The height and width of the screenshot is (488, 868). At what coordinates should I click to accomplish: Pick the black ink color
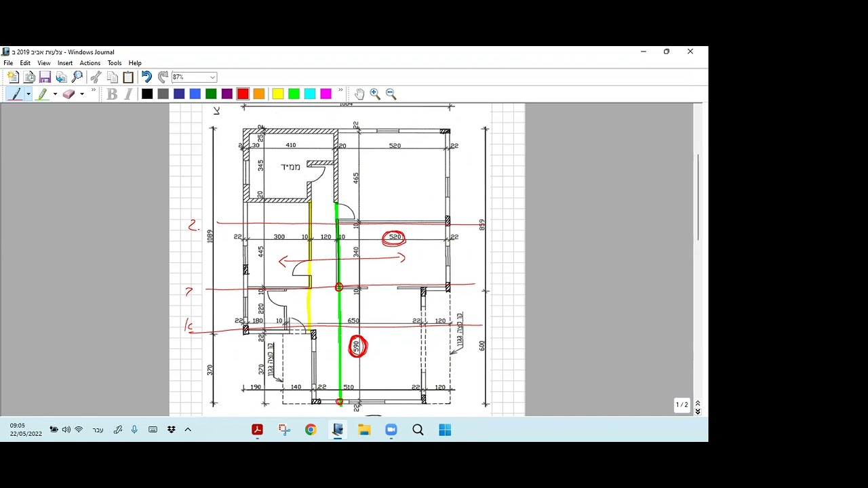147,94
